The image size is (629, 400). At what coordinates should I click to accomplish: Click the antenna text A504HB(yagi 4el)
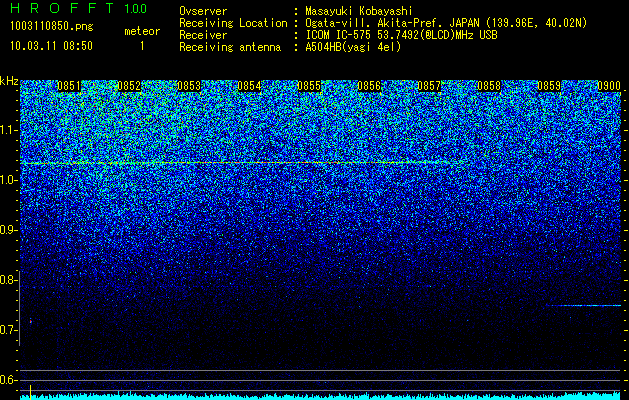[353, 47]
